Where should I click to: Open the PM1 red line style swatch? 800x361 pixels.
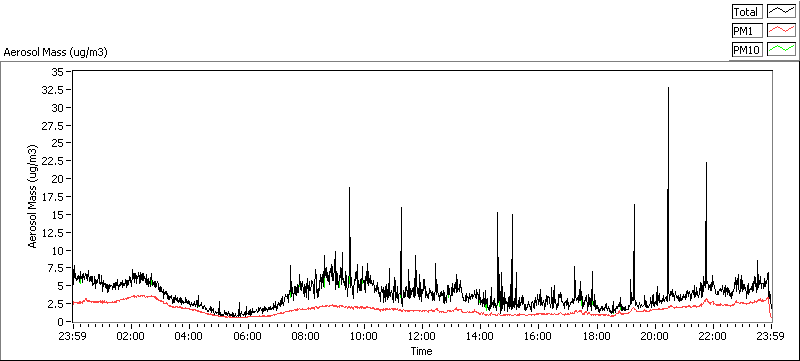(782, 31)
